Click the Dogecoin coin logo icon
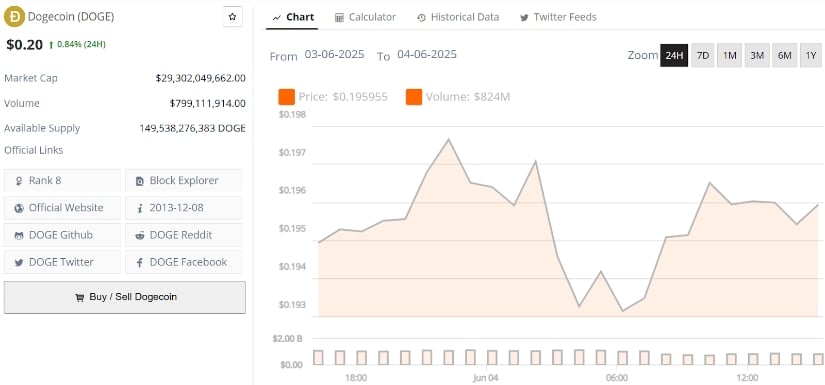Screen dimensions: 825x385 [x=14, y=17]
